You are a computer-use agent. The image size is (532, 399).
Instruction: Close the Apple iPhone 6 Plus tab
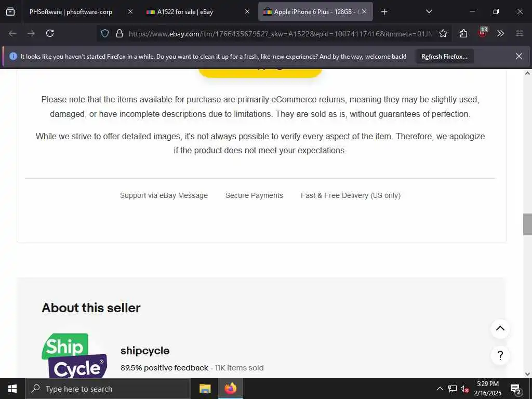[364, 11]
